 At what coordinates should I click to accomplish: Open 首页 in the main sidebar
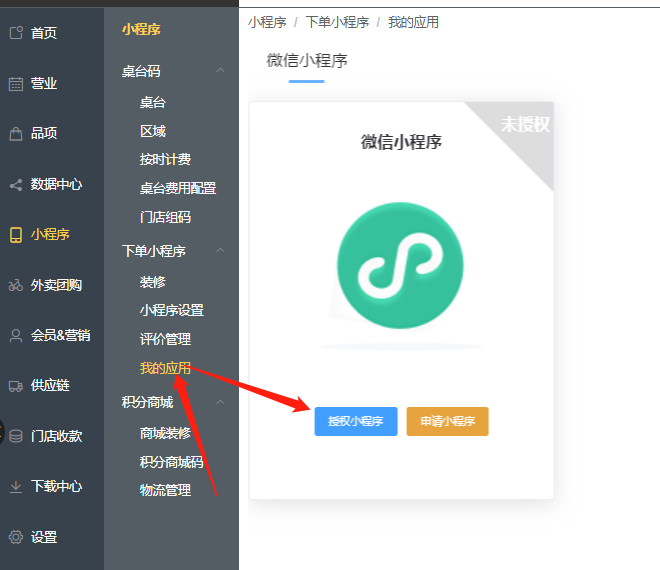click(x=44, y=33)
